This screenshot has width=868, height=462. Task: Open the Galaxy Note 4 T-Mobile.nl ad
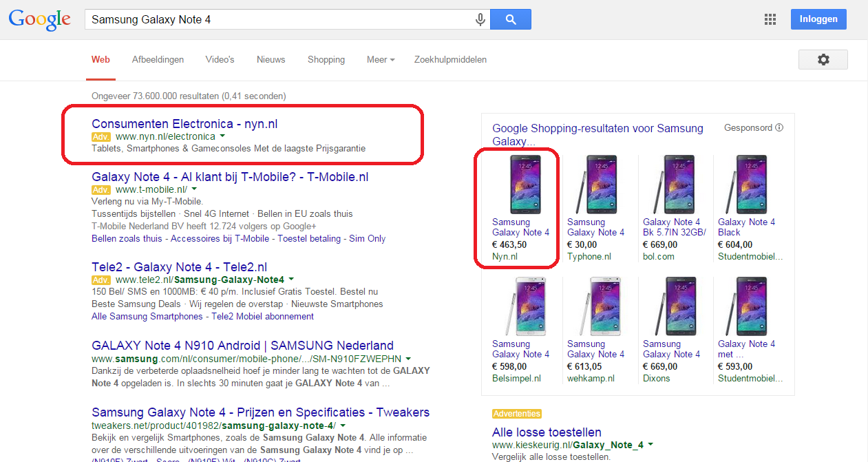click(x=230, y=177)
